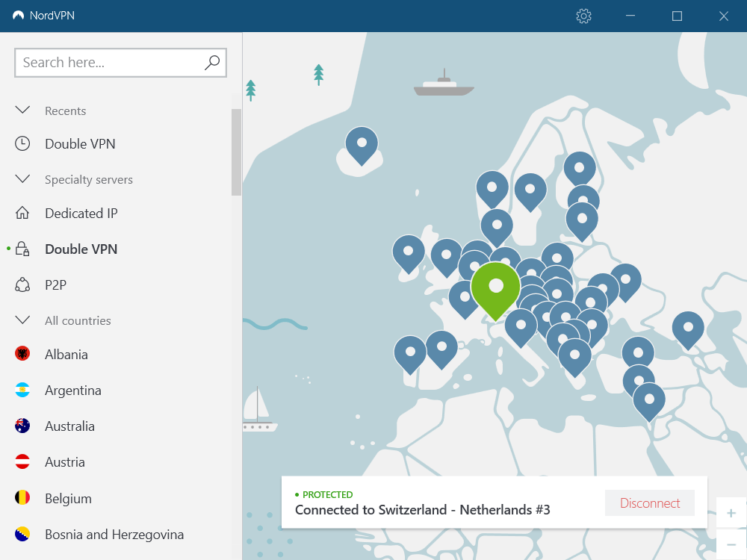Connect to Albania
747x560 pixels.
pos(66,354)
